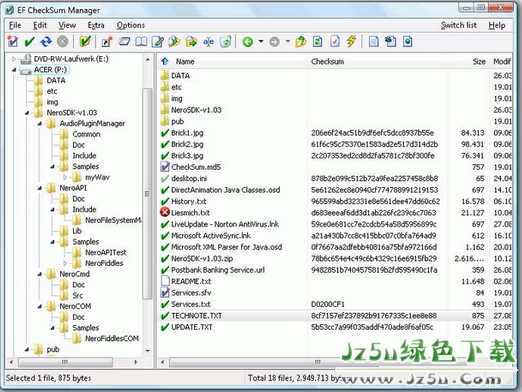
Task: Select the NeroAPITest folder in tree
Action: point(106,252)
